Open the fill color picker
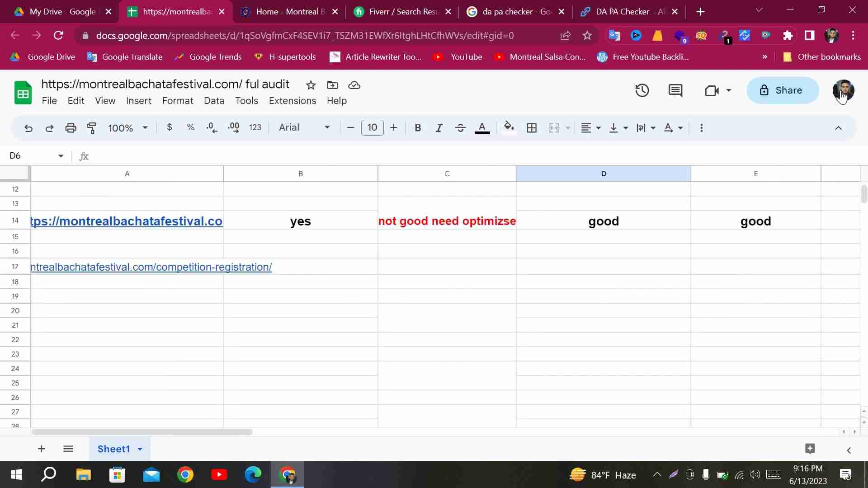 pos(509,128)
